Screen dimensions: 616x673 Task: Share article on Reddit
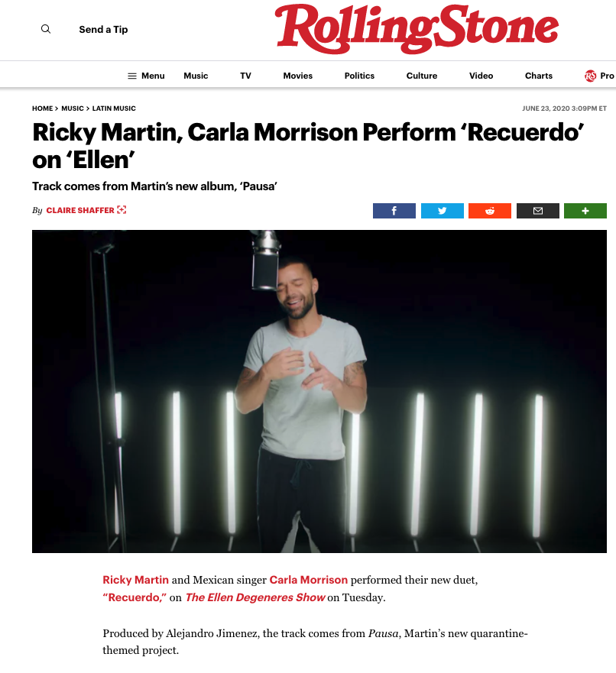[x=490, y=211]
